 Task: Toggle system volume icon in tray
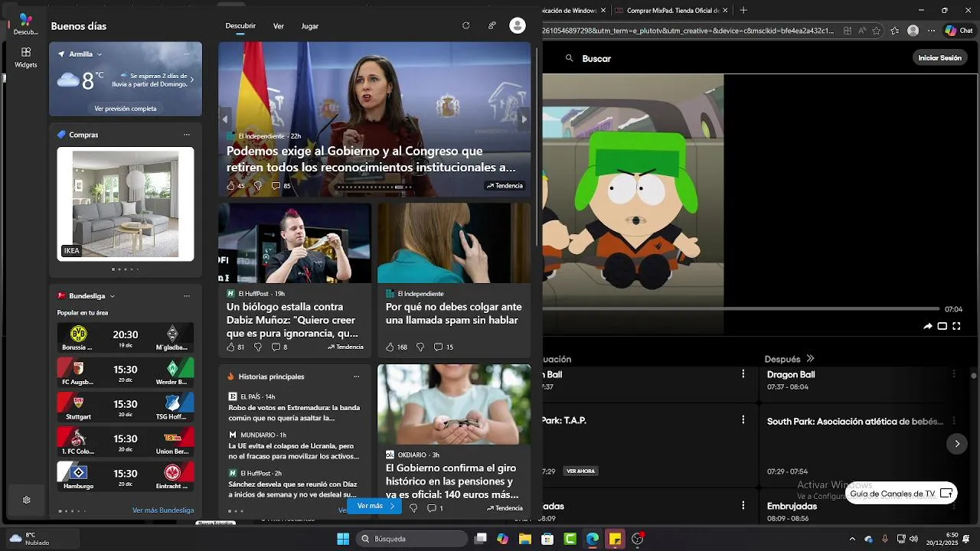(x=913, y=539)
